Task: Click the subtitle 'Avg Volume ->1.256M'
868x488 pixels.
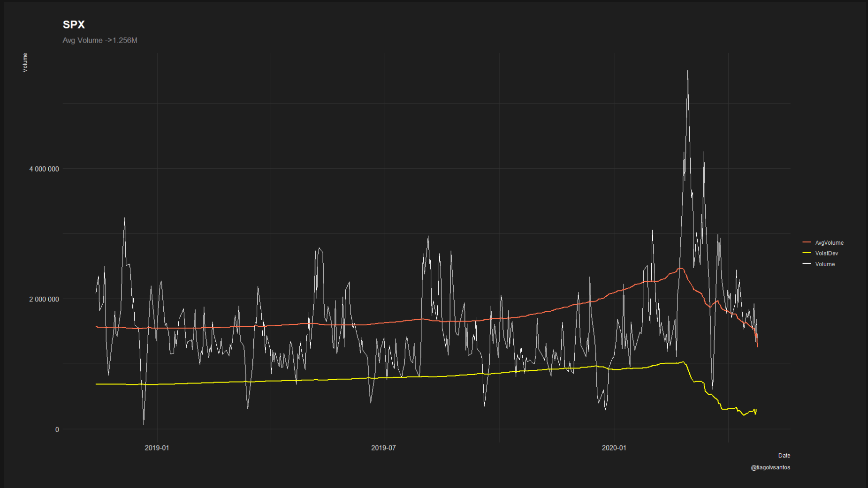Action: point(100,40)
